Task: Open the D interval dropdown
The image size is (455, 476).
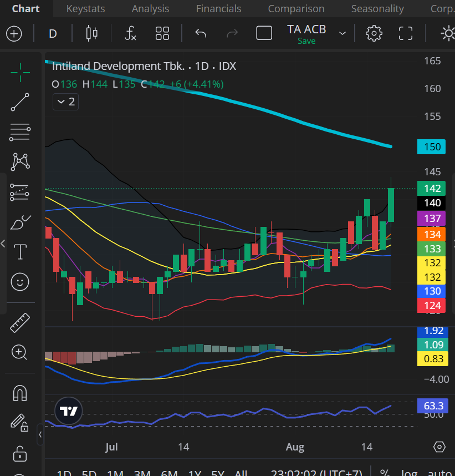Action: click(53, 33)
